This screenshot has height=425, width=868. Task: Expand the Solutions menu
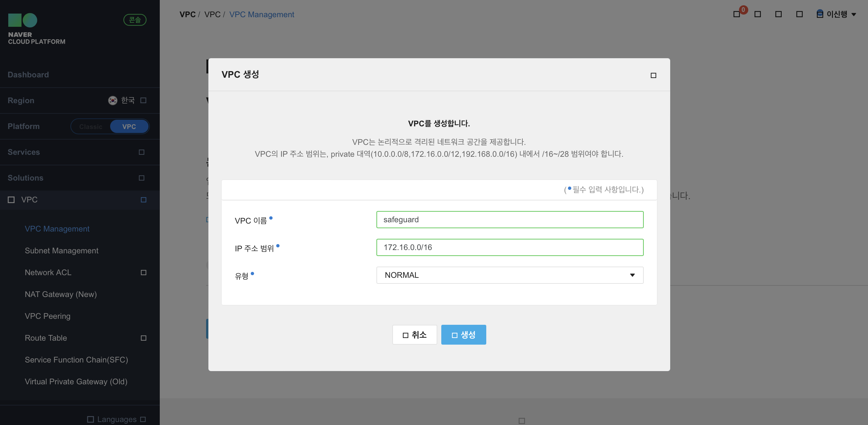[x=142, y=178]
